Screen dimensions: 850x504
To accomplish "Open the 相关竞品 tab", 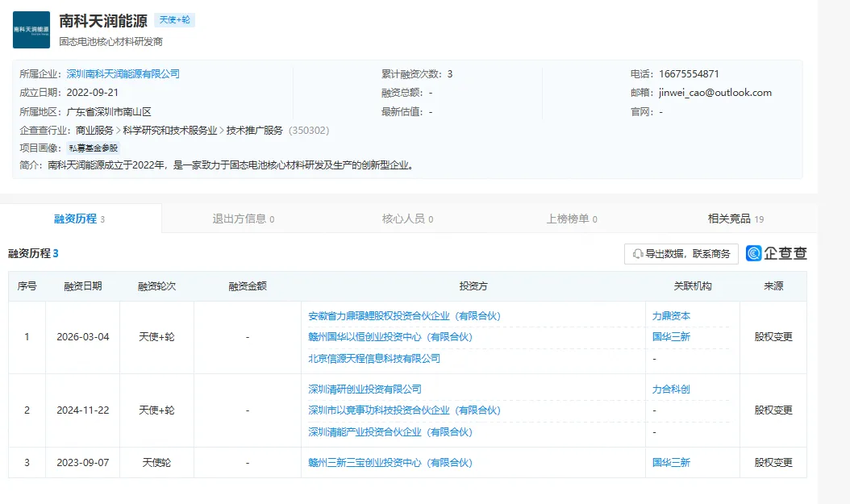I will [735, 219].
